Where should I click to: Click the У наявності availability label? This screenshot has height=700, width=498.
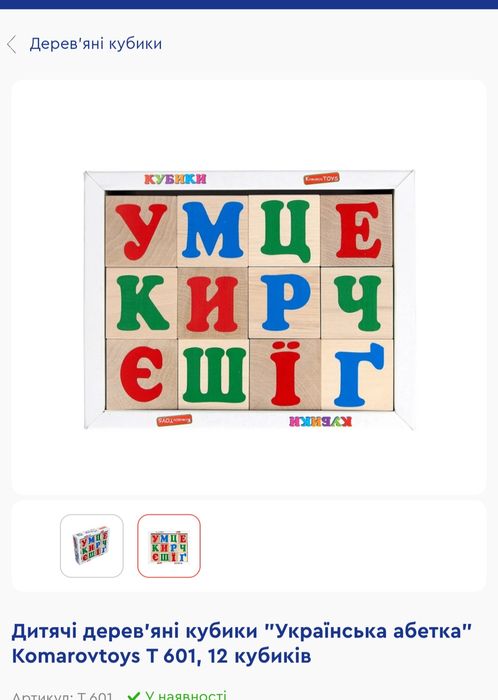185,696
